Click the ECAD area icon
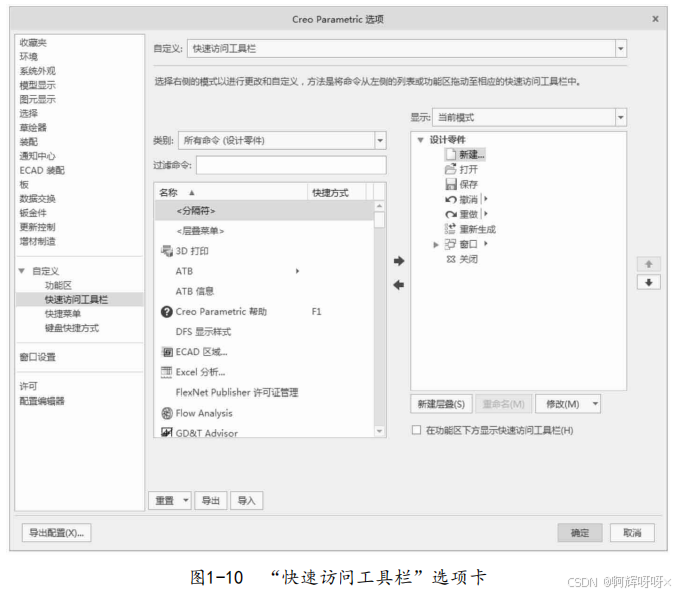 (167, 352)
